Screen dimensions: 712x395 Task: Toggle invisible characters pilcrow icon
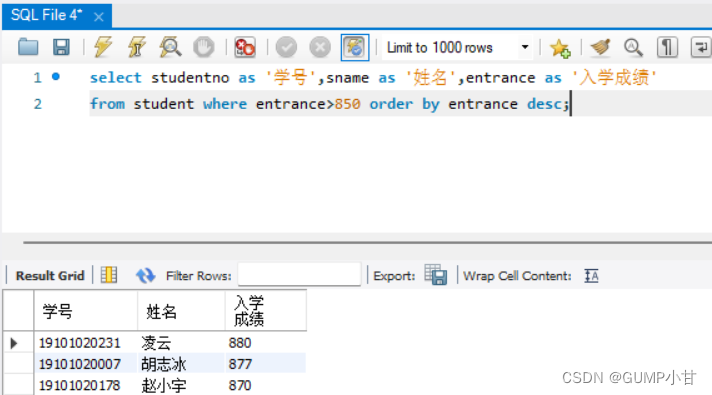pyautogui.click(x=667, y=47)
